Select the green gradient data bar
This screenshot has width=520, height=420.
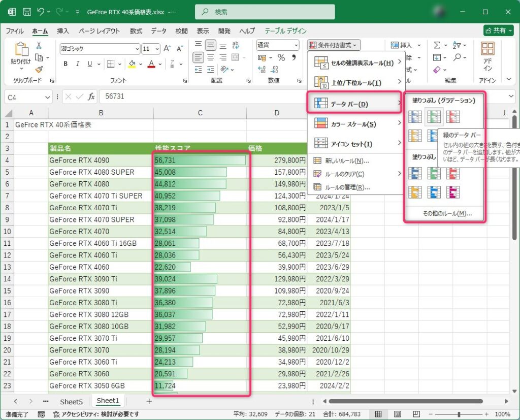(434, 117)
